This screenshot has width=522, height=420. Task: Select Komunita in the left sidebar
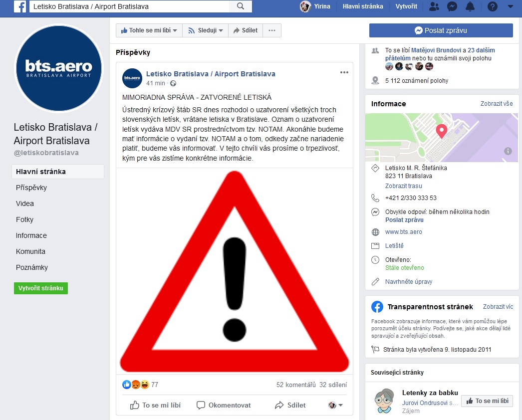pyautogui.click(x=30, y=251)
